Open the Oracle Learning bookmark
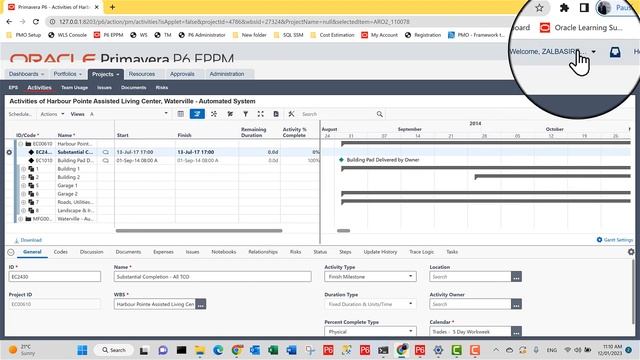 click(581, 28)
